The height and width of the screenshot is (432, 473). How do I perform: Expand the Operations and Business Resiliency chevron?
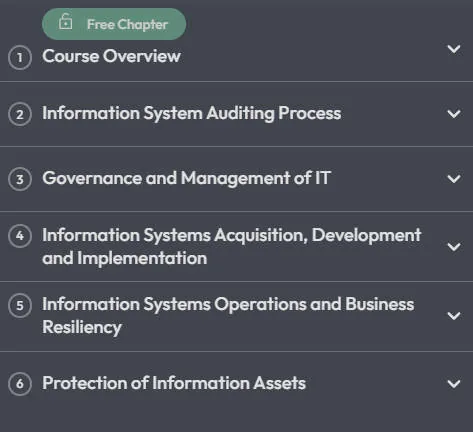(x=454, y=315)
